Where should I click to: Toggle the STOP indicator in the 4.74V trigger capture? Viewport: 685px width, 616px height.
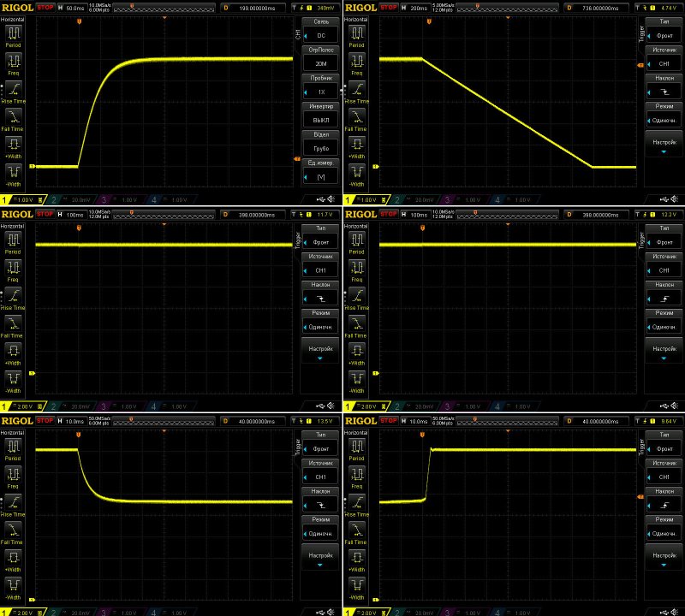389,8
